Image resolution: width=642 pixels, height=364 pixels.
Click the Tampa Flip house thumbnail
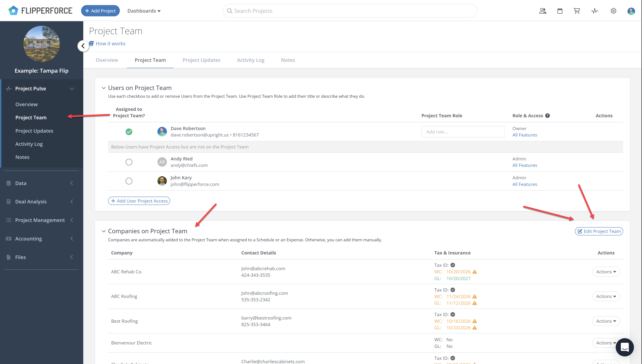[x=41, y=44]
